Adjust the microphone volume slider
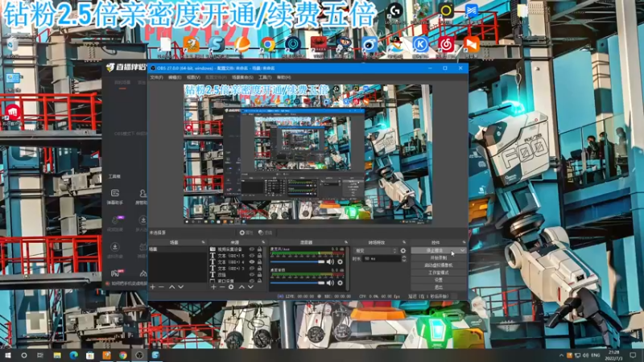 (x=298, y=261)
